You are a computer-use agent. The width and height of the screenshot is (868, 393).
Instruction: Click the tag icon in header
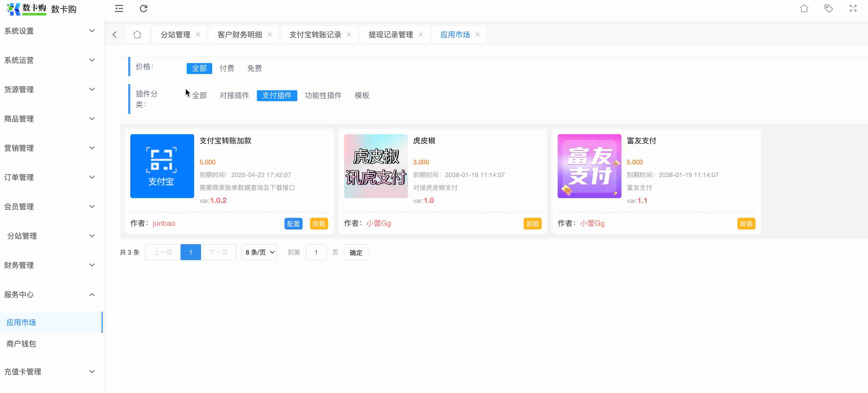829,9
